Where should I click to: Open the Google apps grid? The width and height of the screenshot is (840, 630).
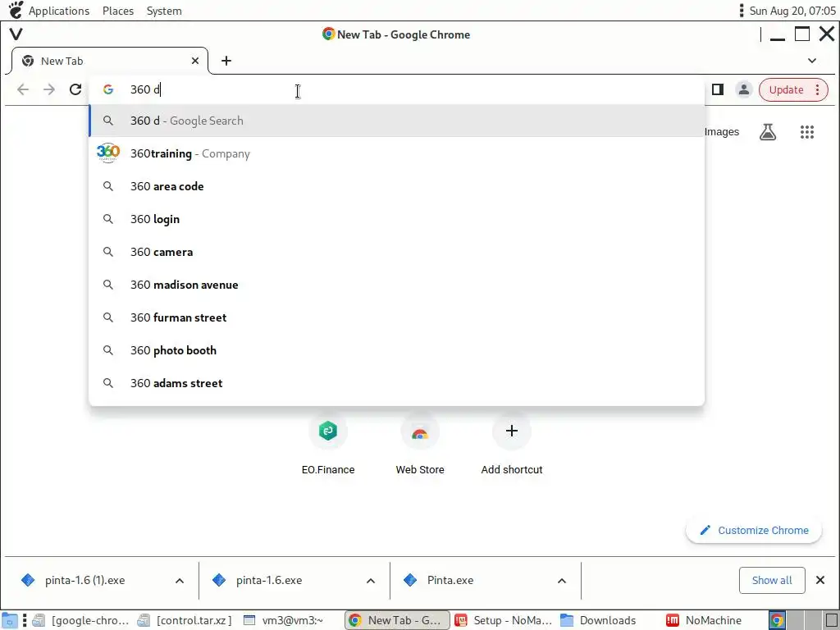pyautogui.click(x=807, y=132)
